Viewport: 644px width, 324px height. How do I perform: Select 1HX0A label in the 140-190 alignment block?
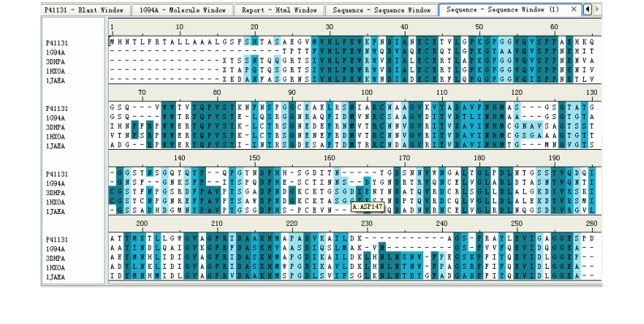55,202
